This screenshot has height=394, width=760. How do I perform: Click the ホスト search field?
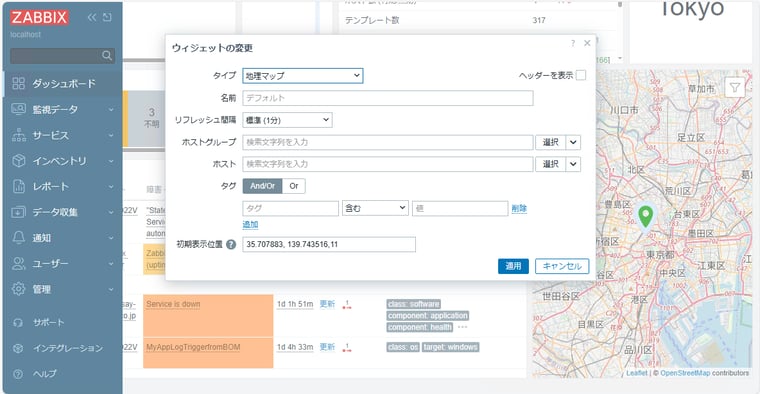(388, 164)
